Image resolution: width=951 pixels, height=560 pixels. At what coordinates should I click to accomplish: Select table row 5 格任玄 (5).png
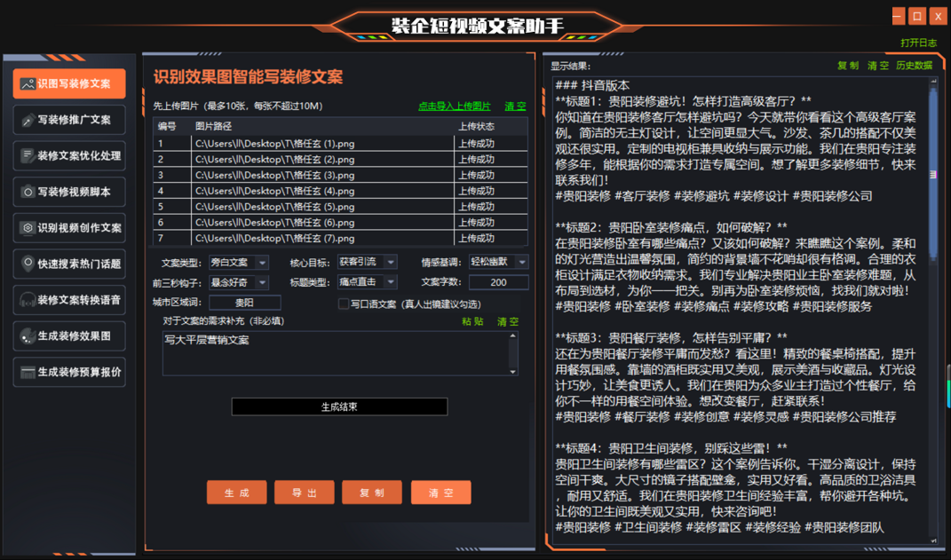click(x=340, y=207)
